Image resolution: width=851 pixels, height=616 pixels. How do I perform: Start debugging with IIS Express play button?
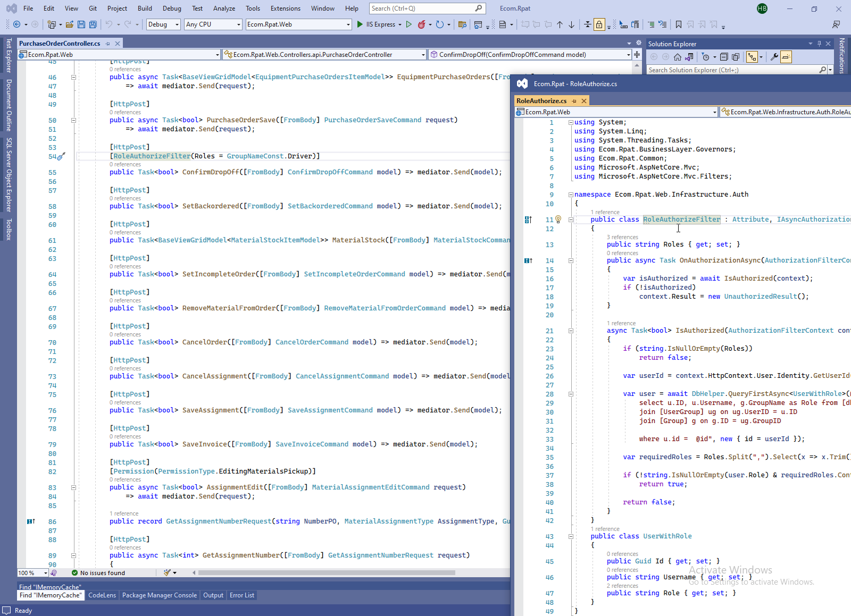pyautogui.click(x=360, y=24)
